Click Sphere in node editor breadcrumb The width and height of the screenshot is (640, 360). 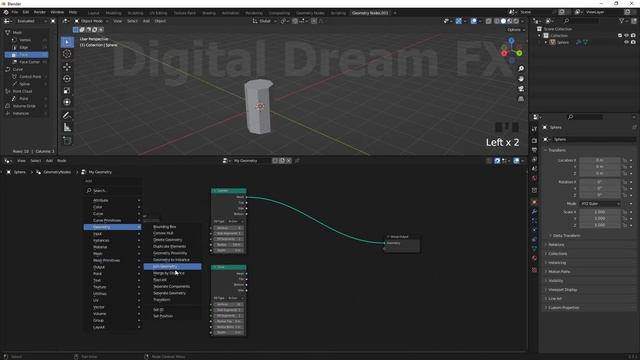coord(20,172)
